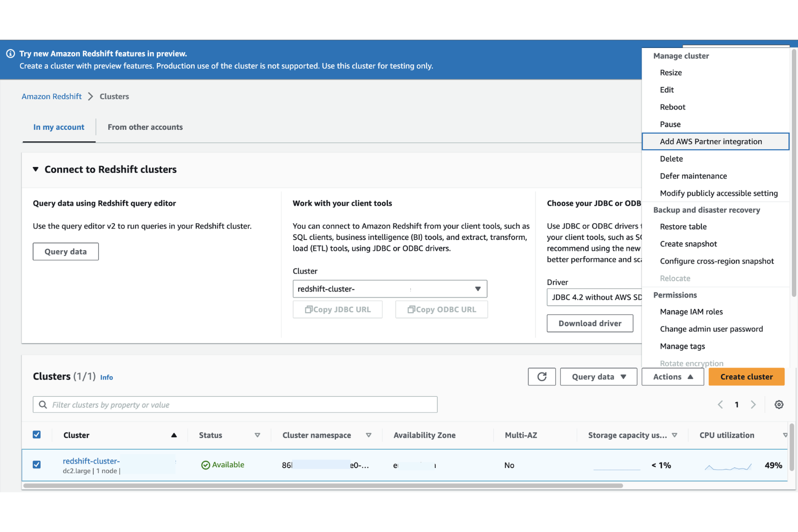Open the Query data dropdown in Clusters header
798x532 pixels.
pos(598,377)
